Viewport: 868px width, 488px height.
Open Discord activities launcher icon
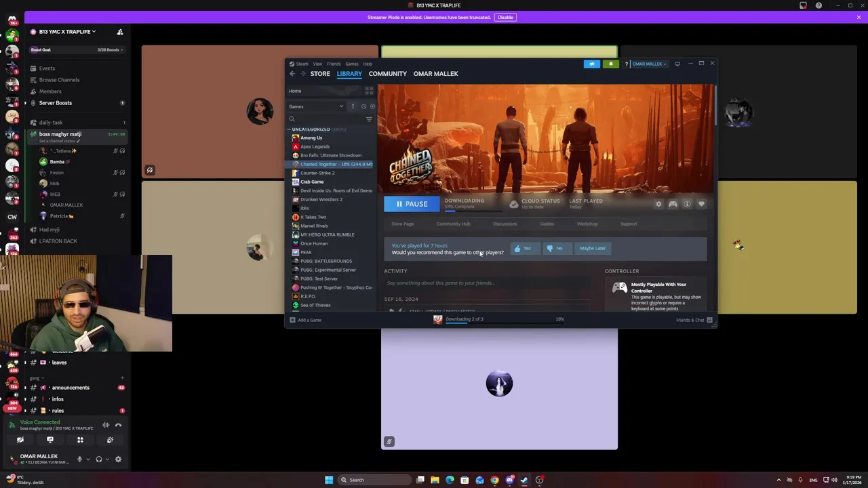[x=80, y=440]
